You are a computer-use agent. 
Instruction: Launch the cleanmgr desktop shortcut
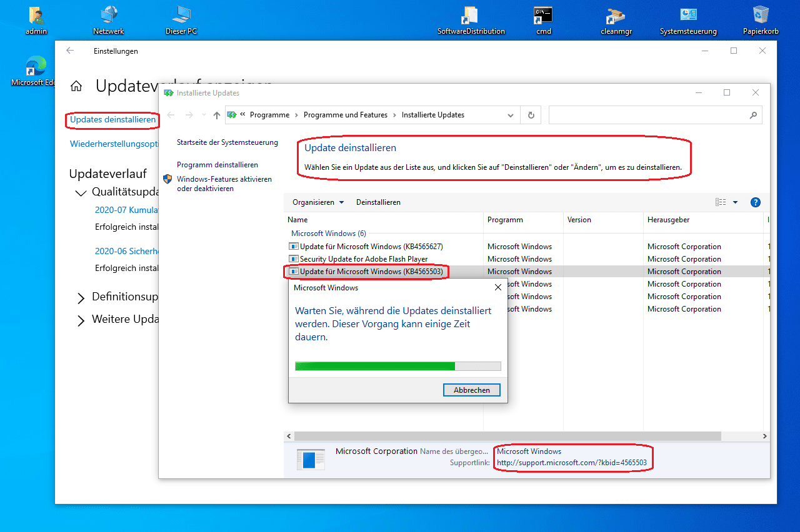coord(616,21)
